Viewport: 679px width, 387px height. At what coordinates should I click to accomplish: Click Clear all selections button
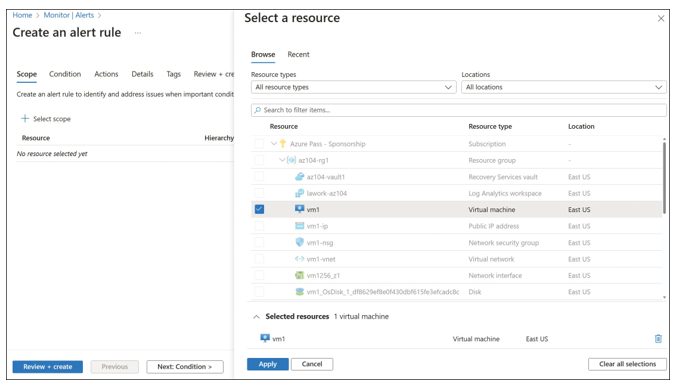(627, 364)
